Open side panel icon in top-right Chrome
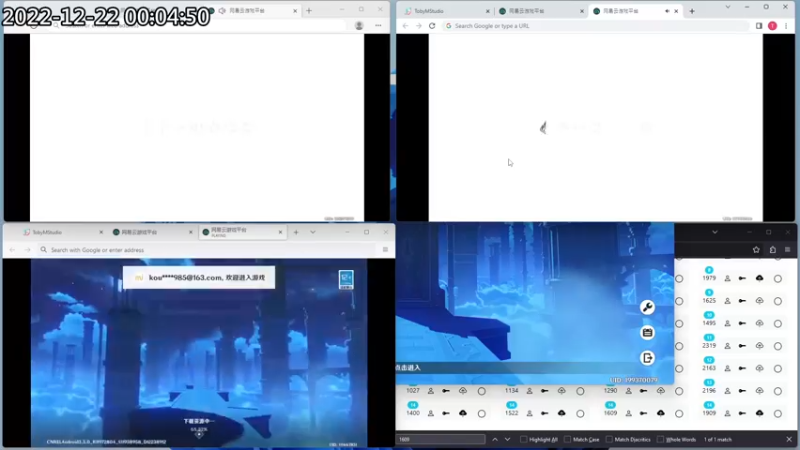800x450 pixels. click(x=759, y=26)
